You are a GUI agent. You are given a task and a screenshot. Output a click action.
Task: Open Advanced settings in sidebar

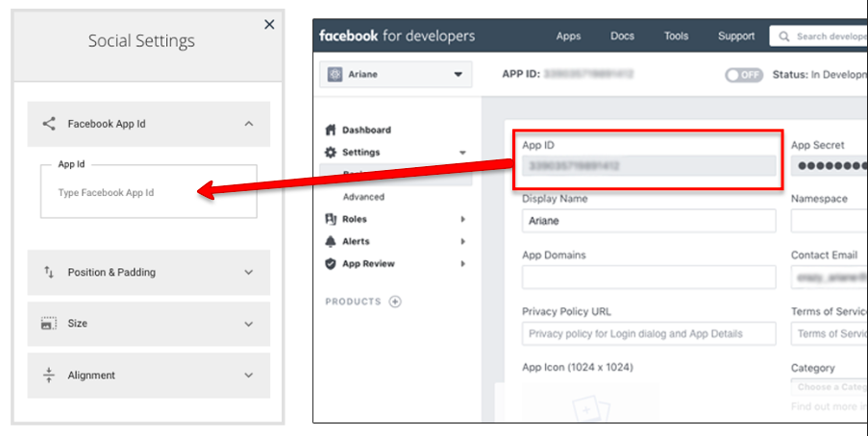pos(363,197)
